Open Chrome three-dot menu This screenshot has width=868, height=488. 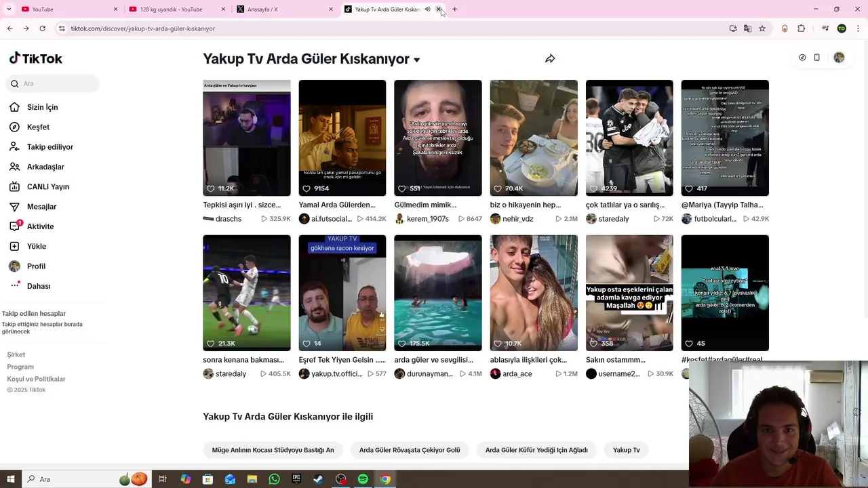[859, 28]
